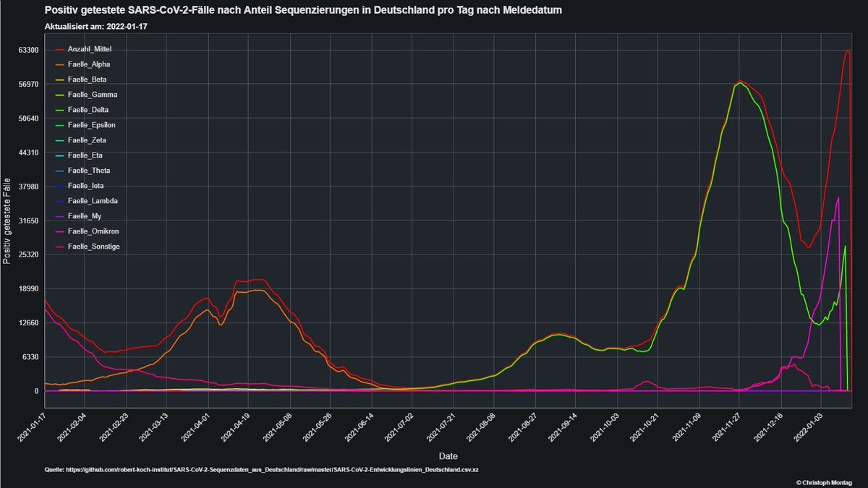Click the Christoph Montag copyright text
Image resolution: width=868 pixels, height=488 pixels.
click(823, 482)
